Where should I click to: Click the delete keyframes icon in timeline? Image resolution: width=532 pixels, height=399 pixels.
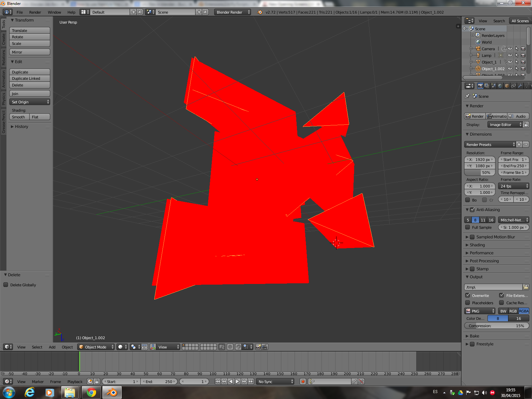361,381
